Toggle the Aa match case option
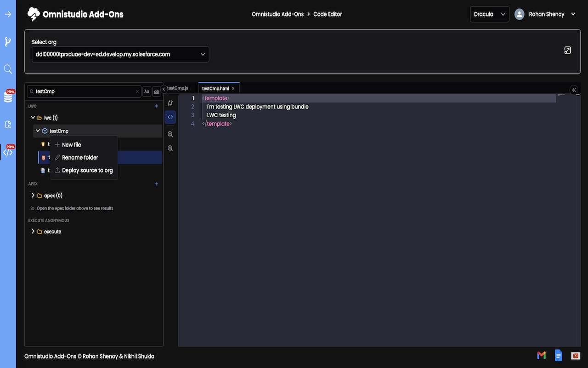 [147, 92]
